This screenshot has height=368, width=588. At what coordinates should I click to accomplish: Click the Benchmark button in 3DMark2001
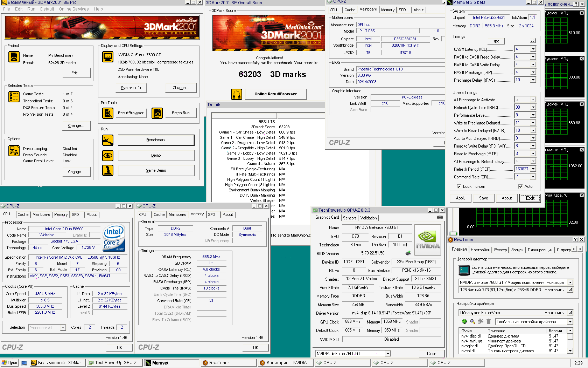pos(156,140)
